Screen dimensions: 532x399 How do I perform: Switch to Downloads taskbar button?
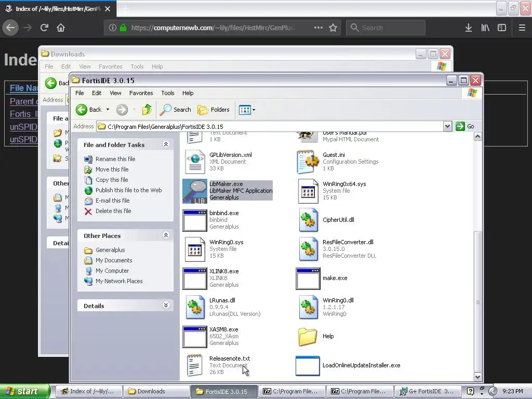156,392
